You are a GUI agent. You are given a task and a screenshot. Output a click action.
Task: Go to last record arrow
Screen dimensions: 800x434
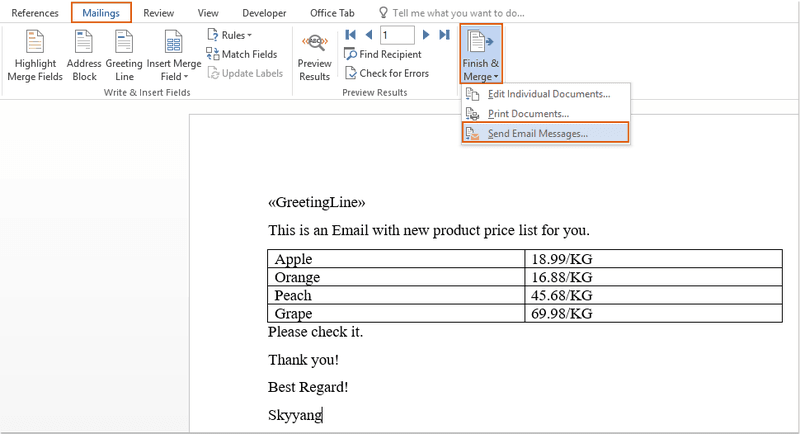click(x=444, y=35)
